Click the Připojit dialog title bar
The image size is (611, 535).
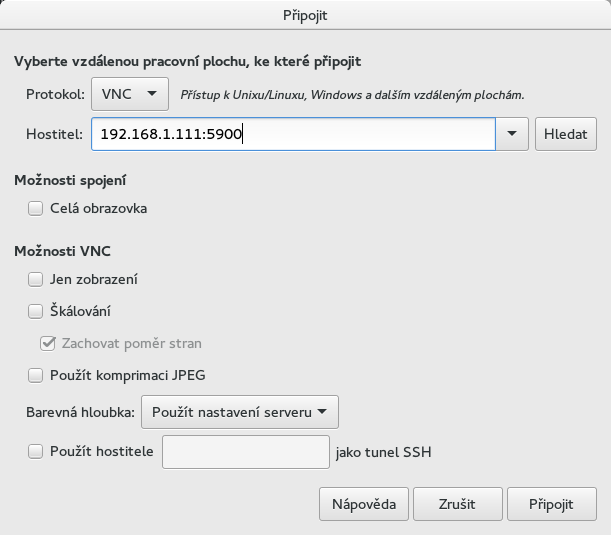[x=305, y=16]
